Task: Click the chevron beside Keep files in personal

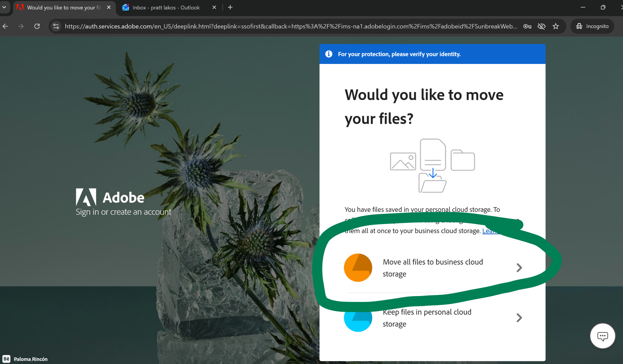Action: pos(519,318)
